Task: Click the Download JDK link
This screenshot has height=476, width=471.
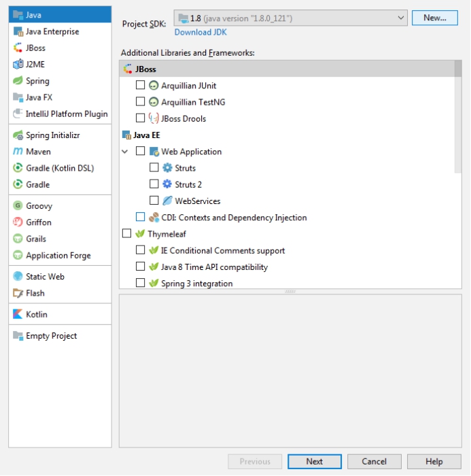Action: (x=200, y=32)
